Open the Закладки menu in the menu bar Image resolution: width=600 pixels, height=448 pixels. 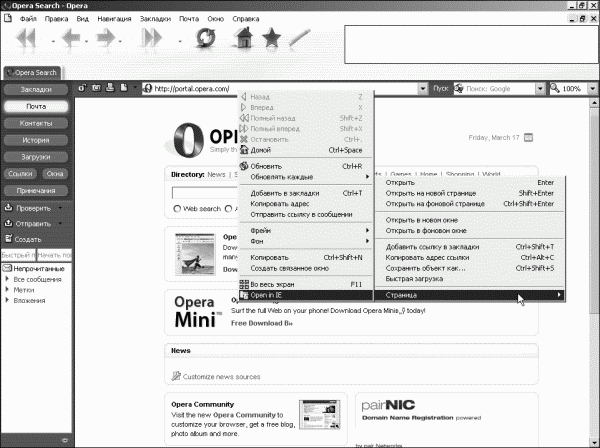[155, 19]
